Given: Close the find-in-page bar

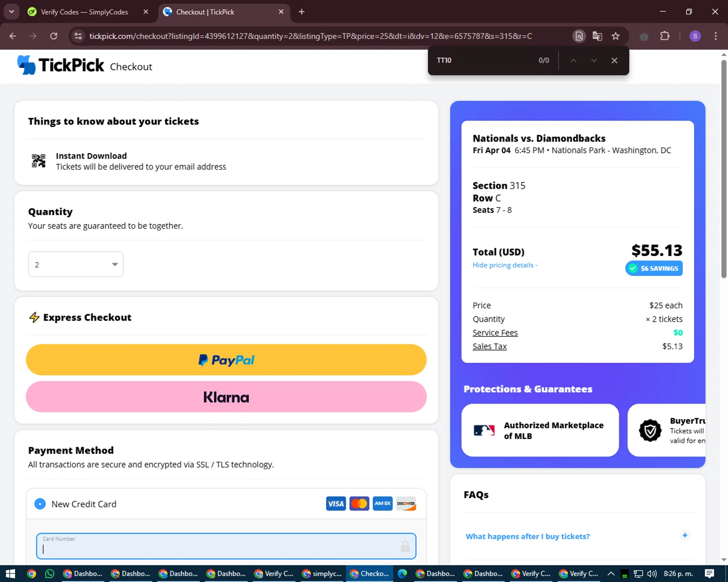Looking at the screenshot, I should [x=614, y=60].
